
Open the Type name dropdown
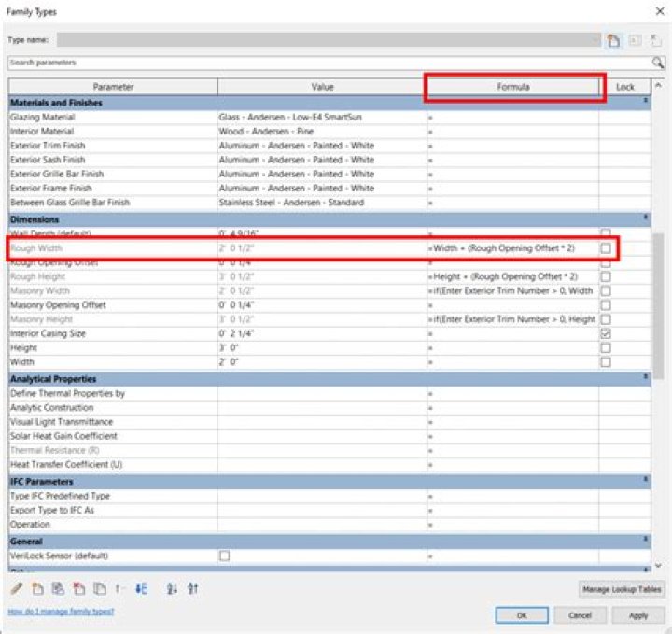pos(595,40)
